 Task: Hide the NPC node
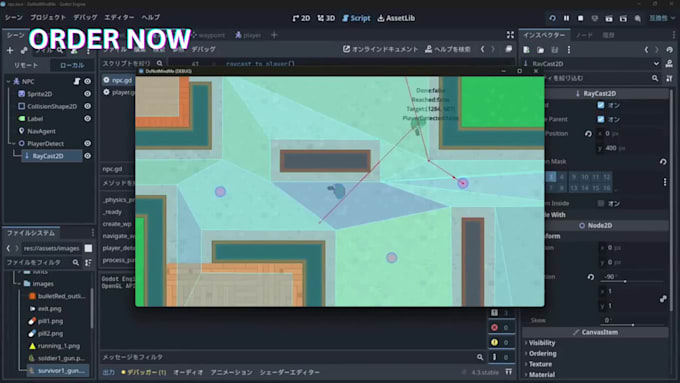click(x=88, y=81)
